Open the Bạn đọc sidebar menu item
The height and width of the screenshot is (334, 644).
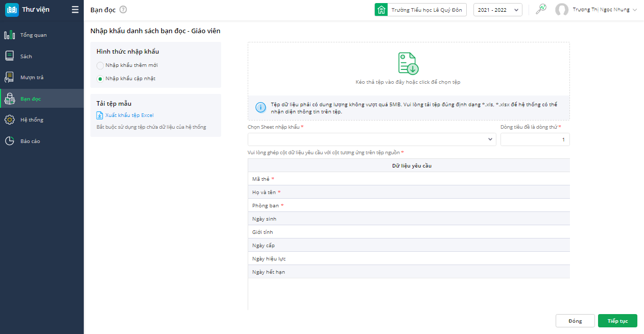[x=31, y=99]
